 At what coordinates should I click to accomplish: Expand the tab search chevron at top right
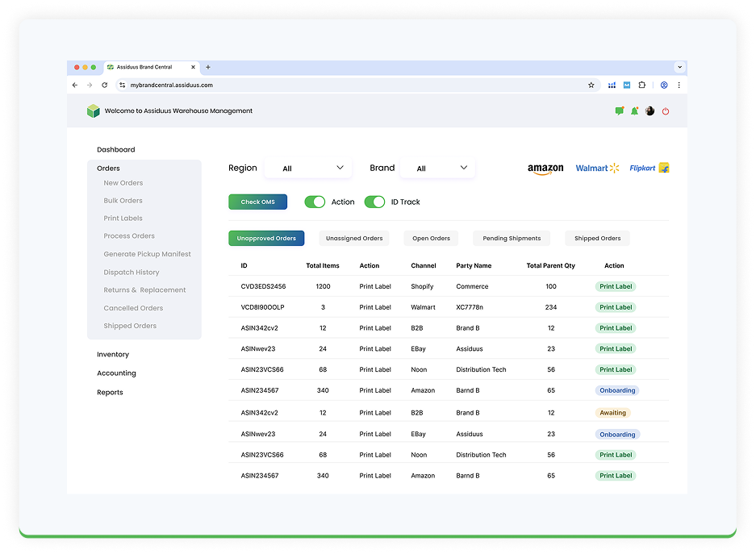coord(680,67)
